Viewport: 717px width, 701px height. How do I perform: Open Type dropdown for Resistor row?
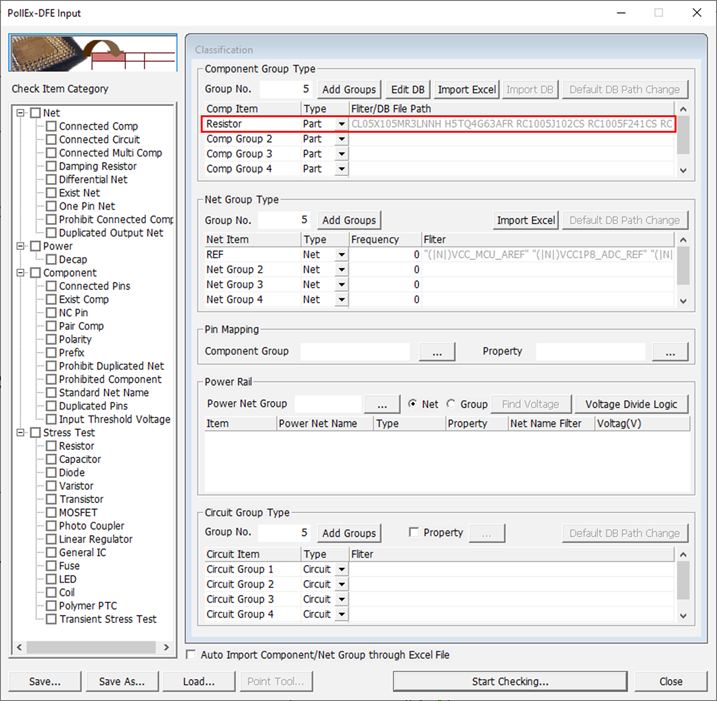pyautogui.click(x=341, y=125)
